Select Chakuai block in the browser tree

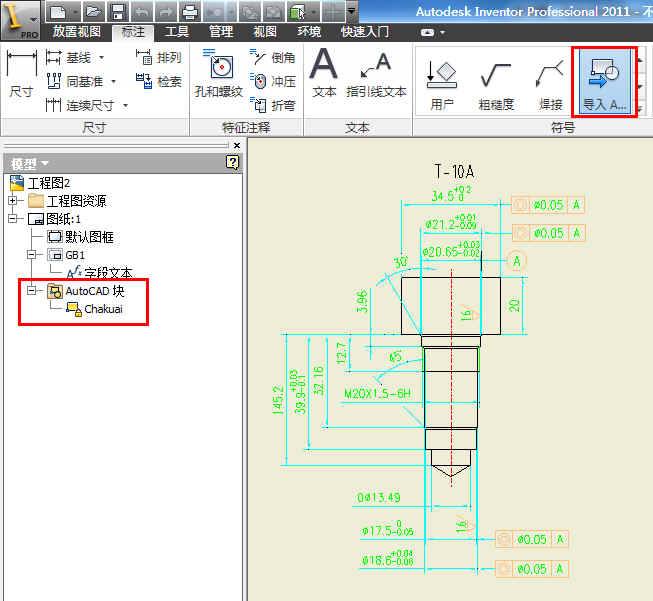click(x=103, y=309)
